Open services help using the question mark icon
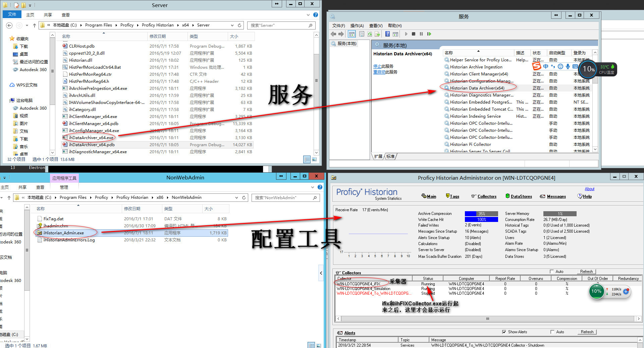 [387, 34]
